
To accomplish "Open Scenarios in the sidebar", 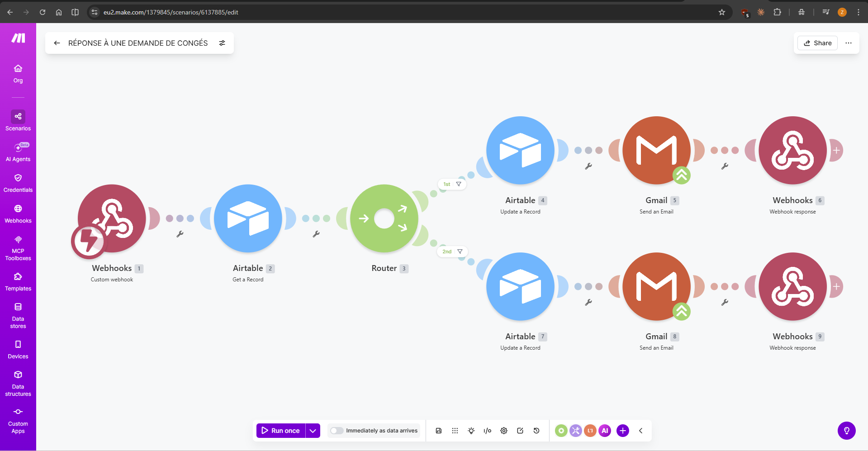I will pos(18,121).
